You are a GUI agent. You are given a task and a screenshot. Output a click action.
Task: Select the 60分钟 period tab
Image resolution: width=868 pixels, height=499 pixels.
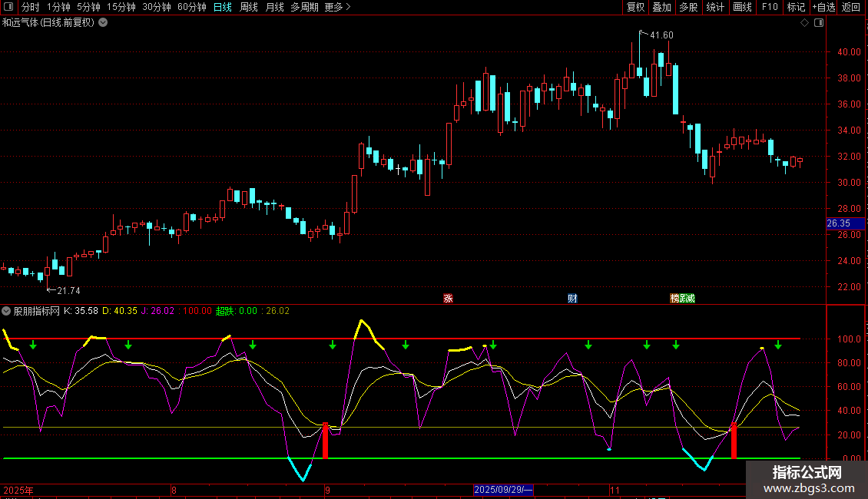tap(191, 8)
